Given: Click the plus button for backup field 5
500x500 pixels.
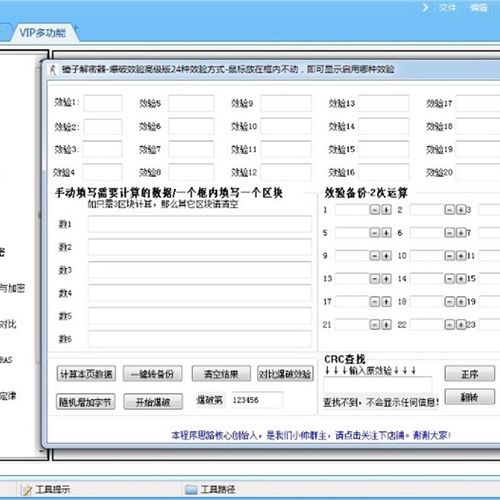Looking at the screenshot, I should coord(386,233).
